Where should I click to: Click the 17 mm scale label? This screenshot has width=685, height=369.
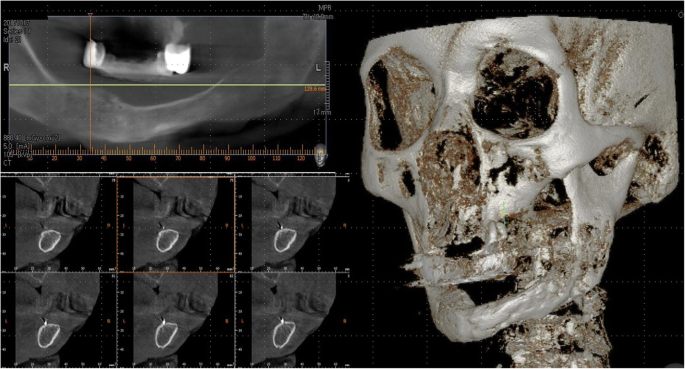click(x=322, y=113)
